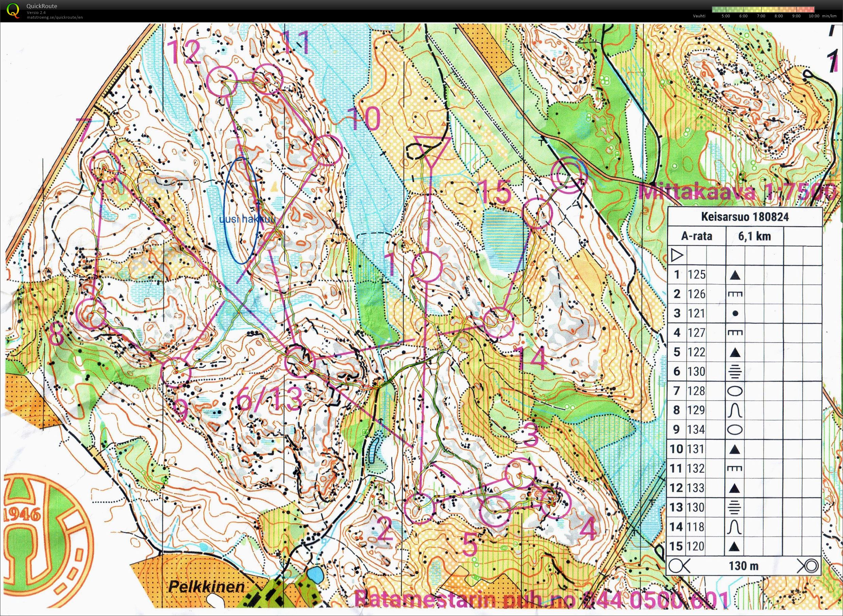Viewport: 843px width, 616px height.
Task: Click the 130 m finish distance text
Action: click(744, 566)
